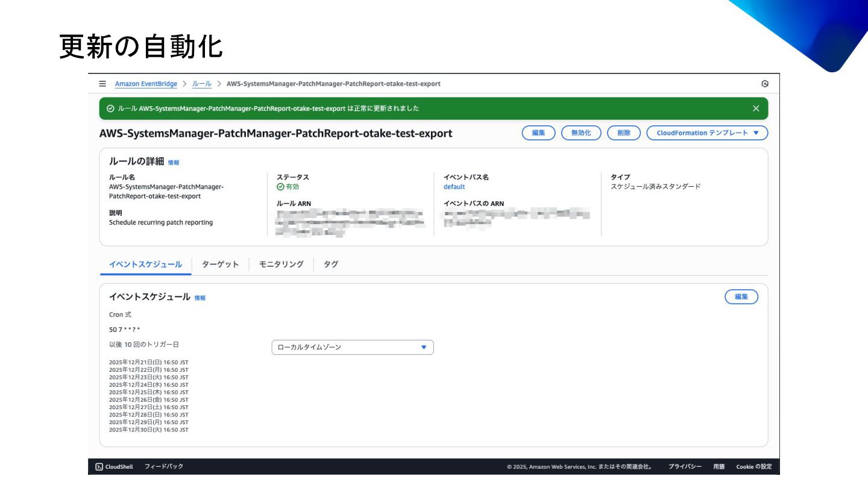Click the current rule name in breadcrumb

click(333, 84)
